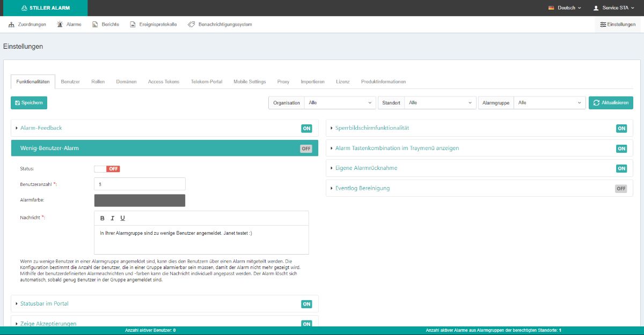Click the Zuordnungen hierarchy icon
Viewport: 644px width, 335px height.
click(11, 25)
